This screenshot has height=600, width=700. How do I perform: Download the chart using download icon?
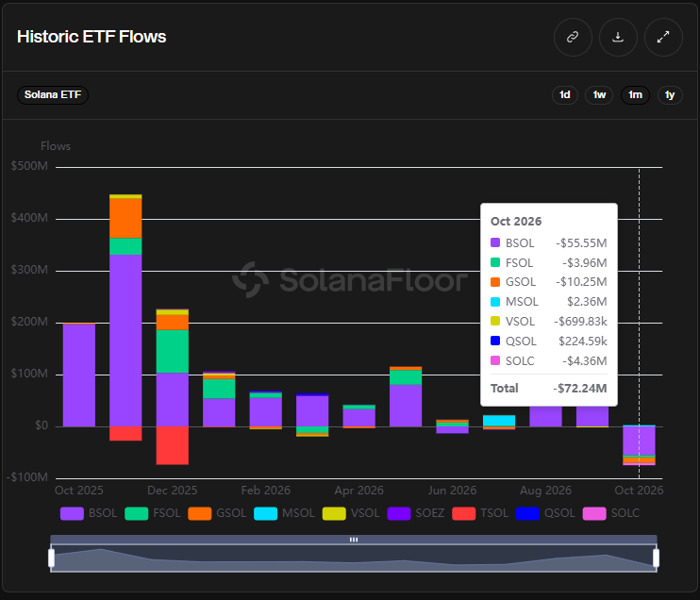tap(618, 37)
